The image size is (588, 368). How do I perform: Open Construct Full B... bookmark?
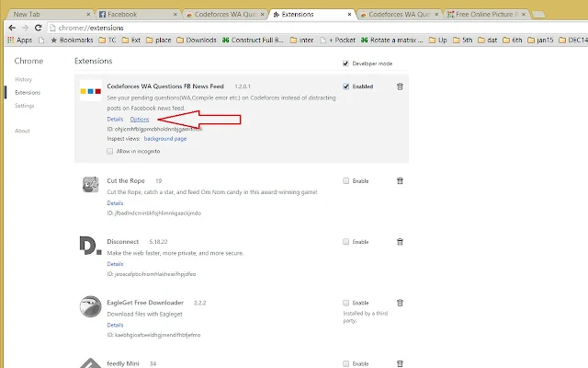tap(253, 40)
